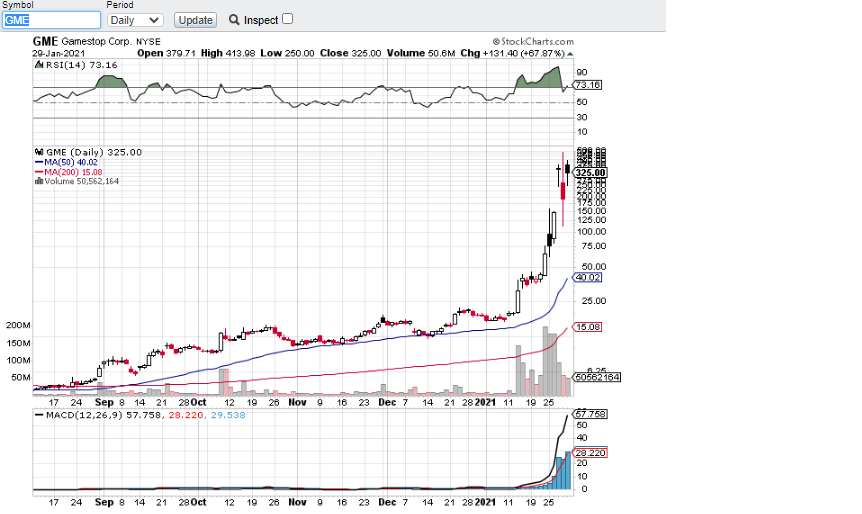The image size is (862, 514).
Task: Click the Inspect magnifying glass icon
Action: point(234,20)
